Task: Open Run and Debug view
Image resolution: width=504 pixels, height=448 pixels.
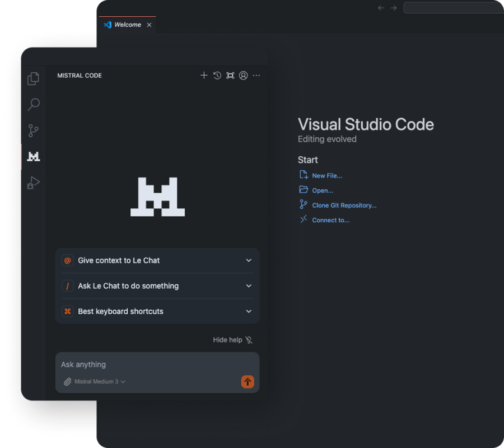Action: point(34,183)
